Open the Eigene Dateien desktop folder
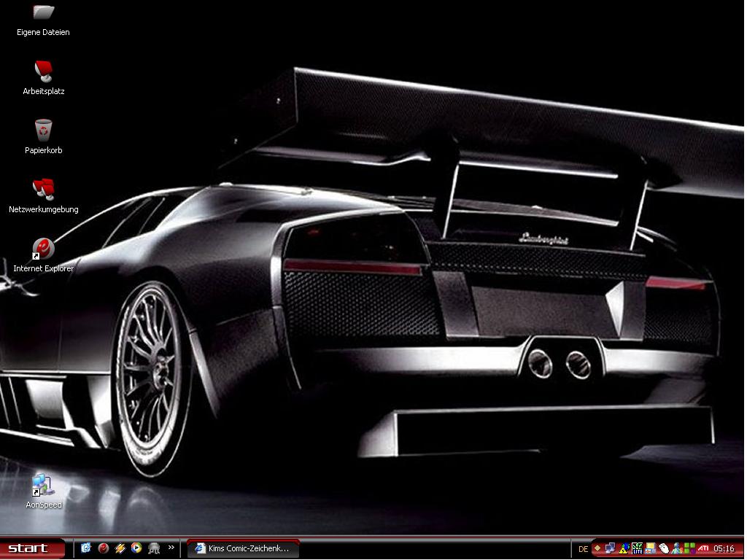 (x=44, y=12)
